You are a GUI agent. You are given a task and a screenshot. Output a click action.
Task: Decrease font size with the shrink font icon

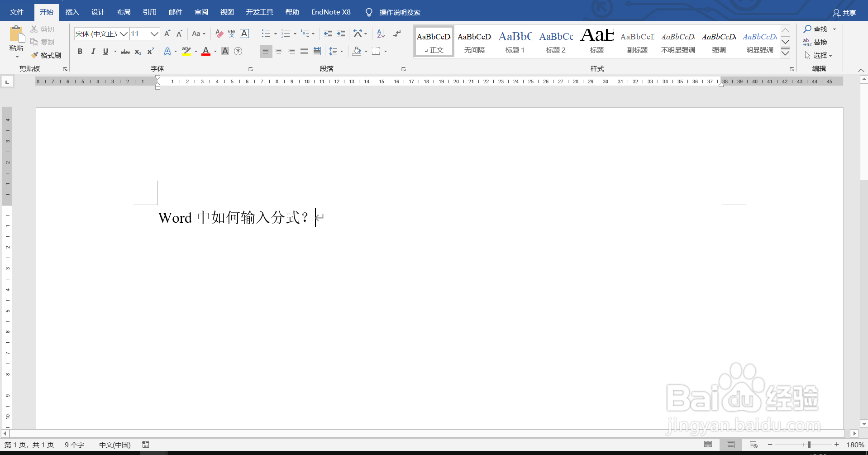click(180, 34)
